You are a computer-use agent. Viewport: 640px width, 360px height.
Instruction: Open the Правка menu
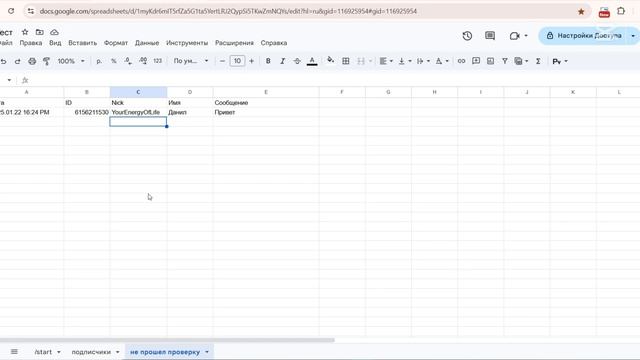tap(31, 43)
